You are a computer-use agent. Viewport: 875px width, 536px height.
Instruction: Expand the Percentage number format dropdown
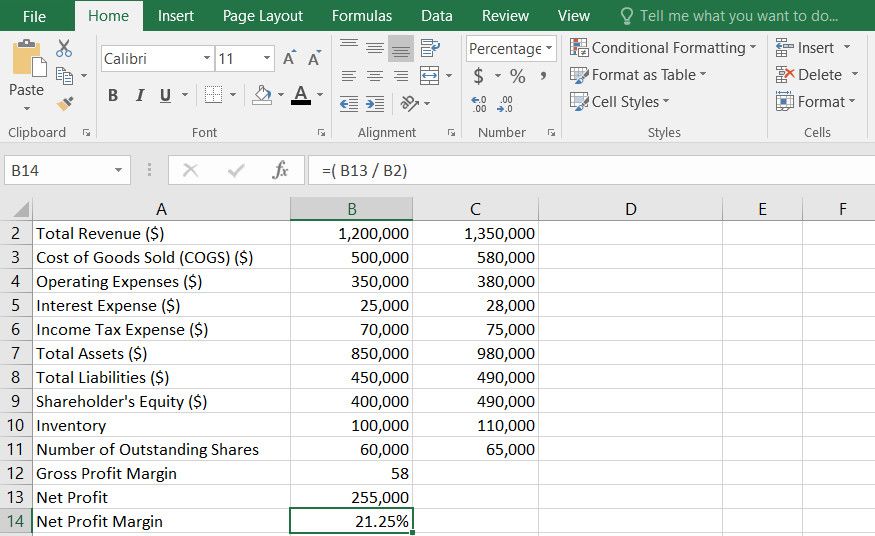[x=549, y=48]
